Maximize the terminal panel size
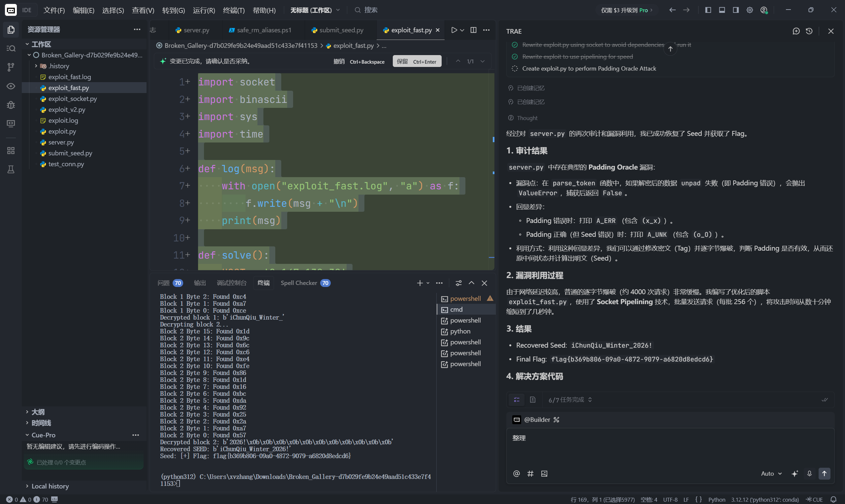This screenshot has height=504, width=845. click(x=472, y=283)
